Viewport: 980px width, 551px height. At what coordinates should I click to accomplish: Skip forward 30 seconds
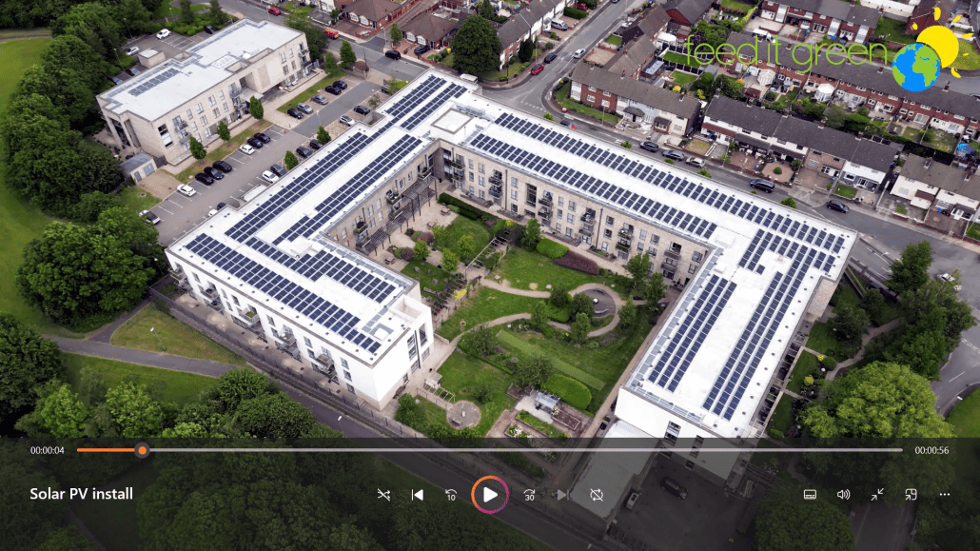pyautogui.click(x=529, y=495)
